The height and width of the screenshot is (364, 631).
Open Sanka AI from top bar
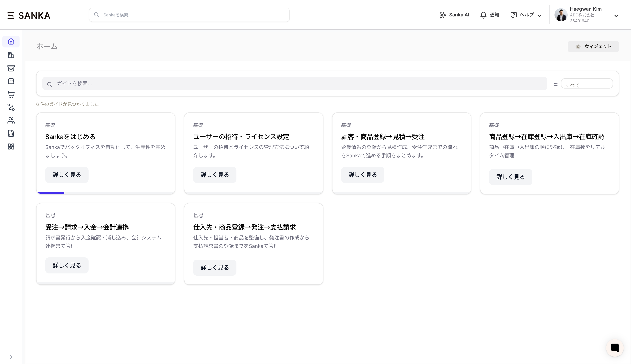click(454, 15)
